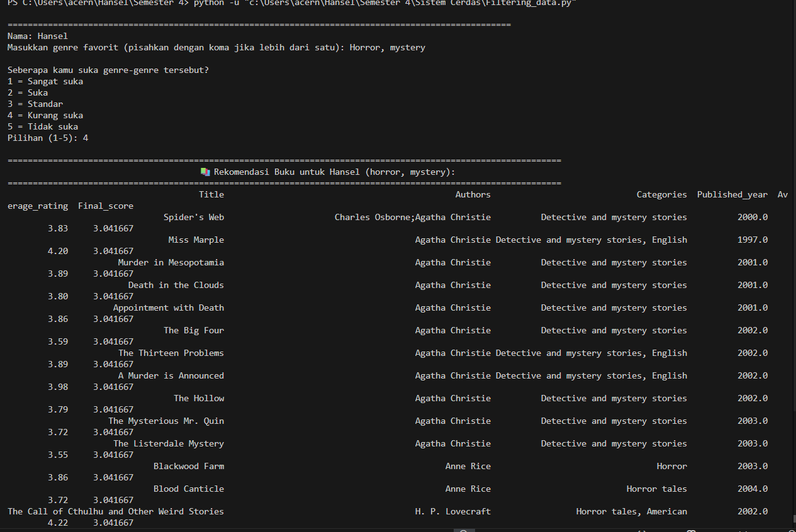Click average rating '3.98'

[x=58, y=387]
